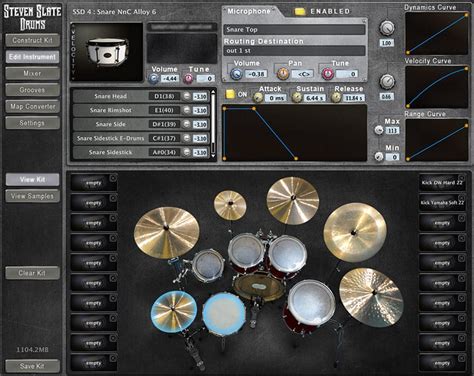Screen dimensions: 474x376
Task: Click the Velocity Curve graph
Action: (x=437, y=87)
